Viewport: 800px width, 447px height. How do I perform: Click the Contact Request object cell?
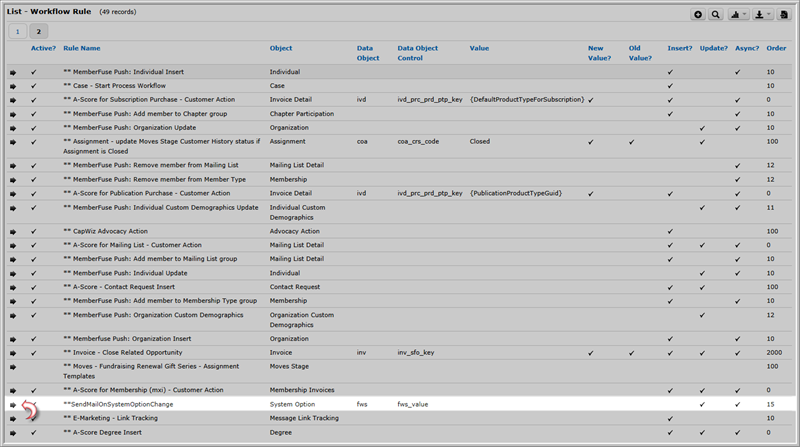click(294, 287)
